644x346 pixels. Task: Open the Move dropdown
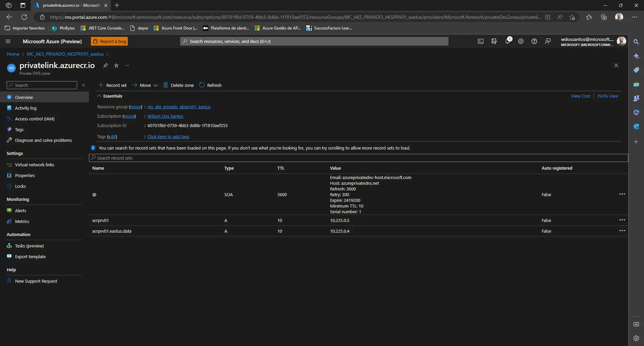[145, 85]
